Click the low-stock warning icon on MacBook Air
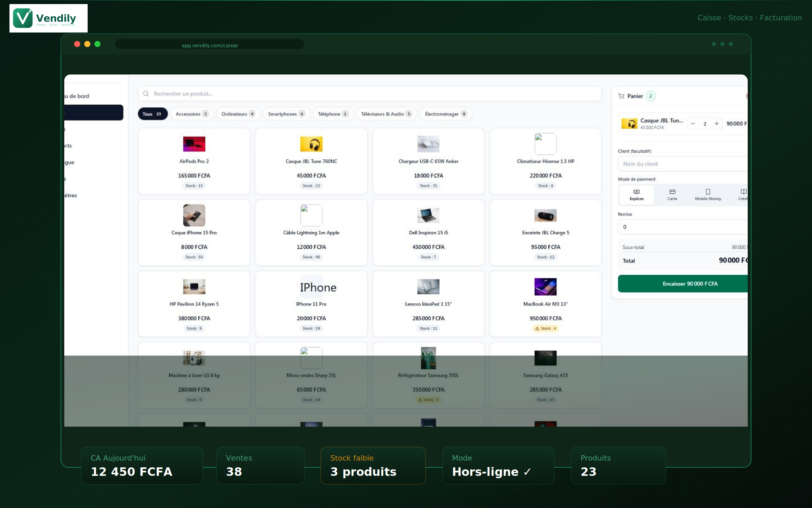The image size is (812, 508). [x=537, y=329]
